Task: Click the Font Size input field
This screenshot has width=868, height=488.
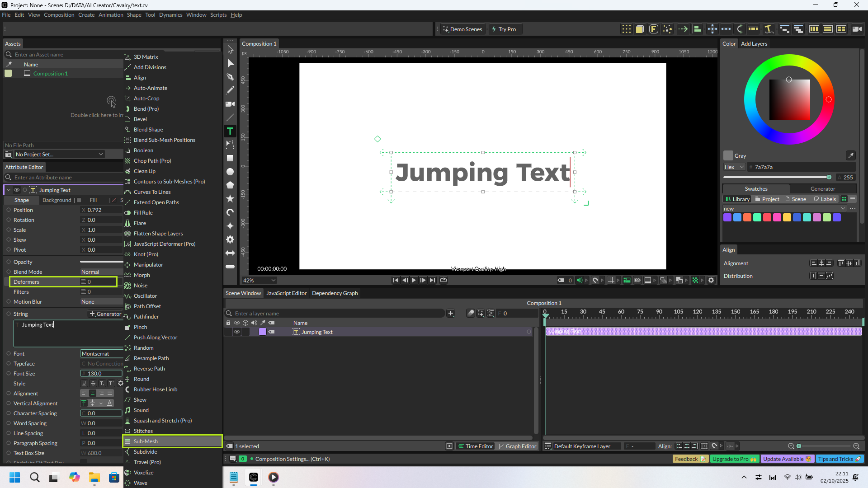Action: point(102,374)
